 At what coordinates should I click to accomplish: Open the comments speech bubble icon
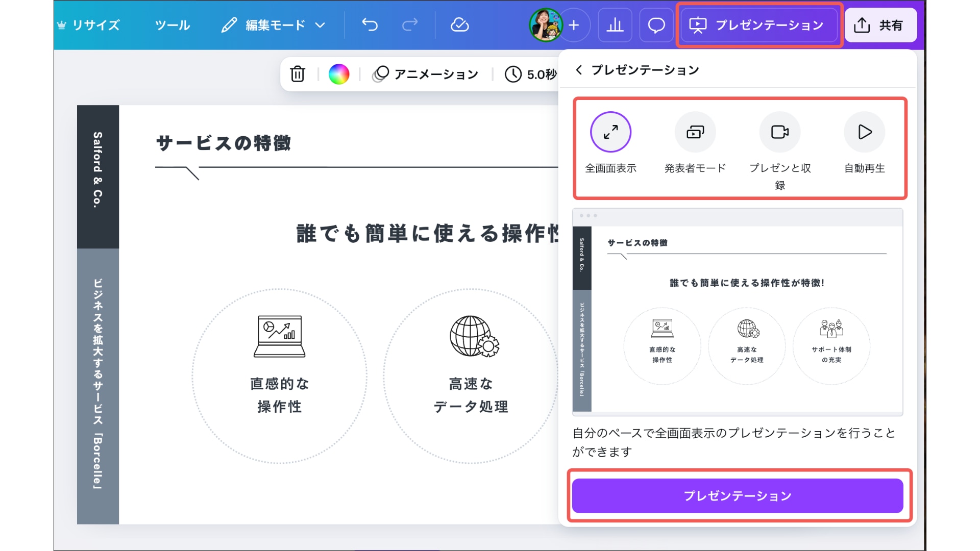[x=656, y=24]
